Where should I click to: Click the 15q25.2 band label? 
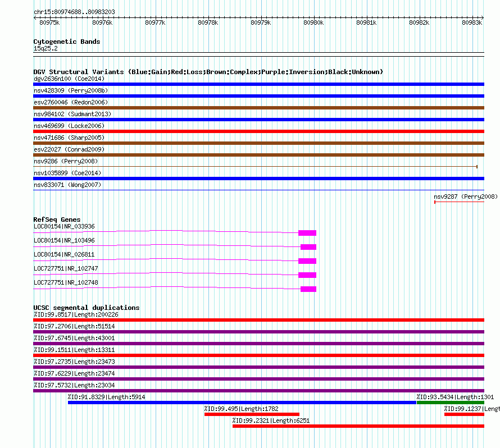tap(46, 48)
